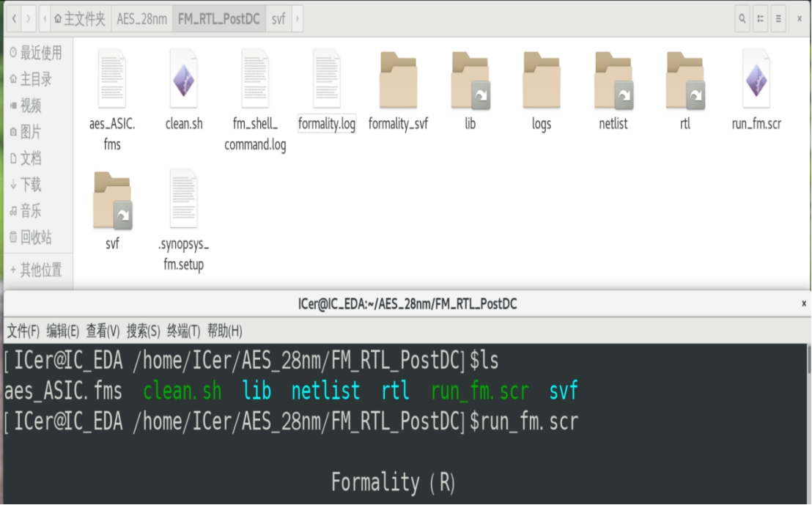
Task: Open terminal 编辑(E) menu
Action: pyautogui.click(x=63, y=331)
